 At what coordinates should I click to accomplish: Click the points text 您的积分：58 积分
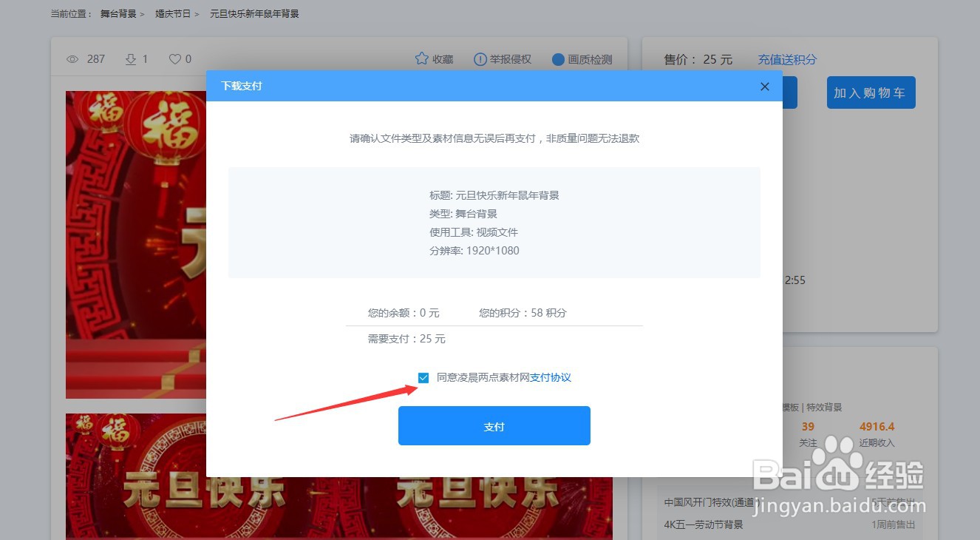point(523,313)
